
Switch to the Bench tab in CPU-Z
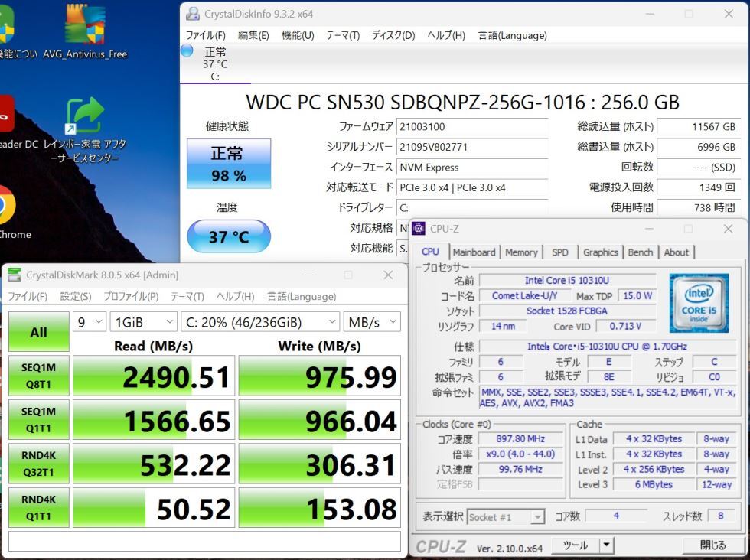641,252
